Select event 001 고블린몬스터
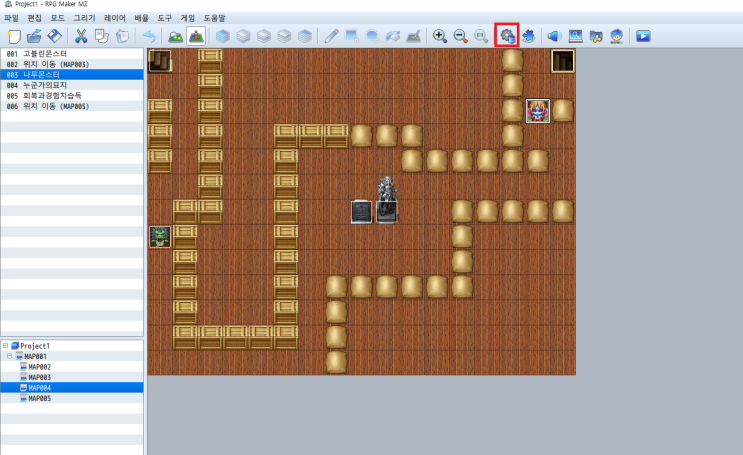 click(72, 54)
